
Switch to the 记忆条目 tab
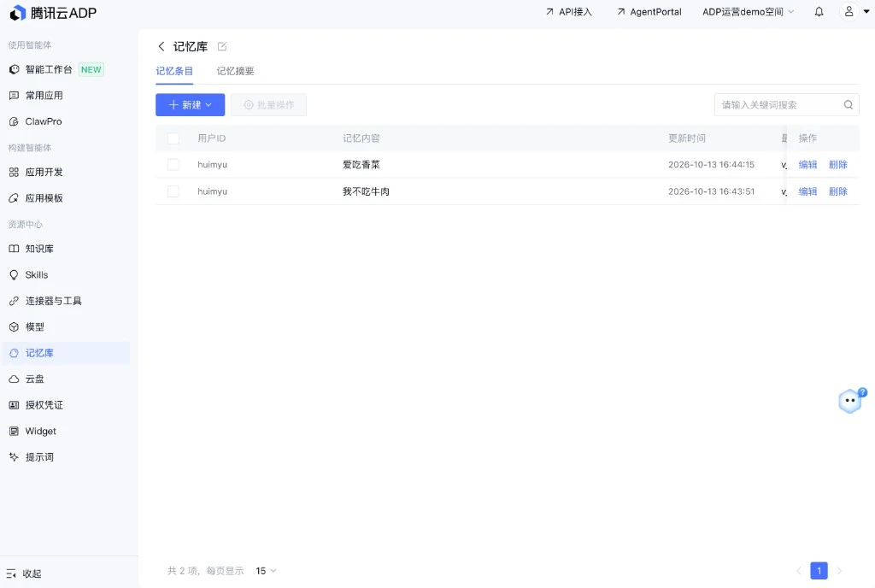[174, 71]
